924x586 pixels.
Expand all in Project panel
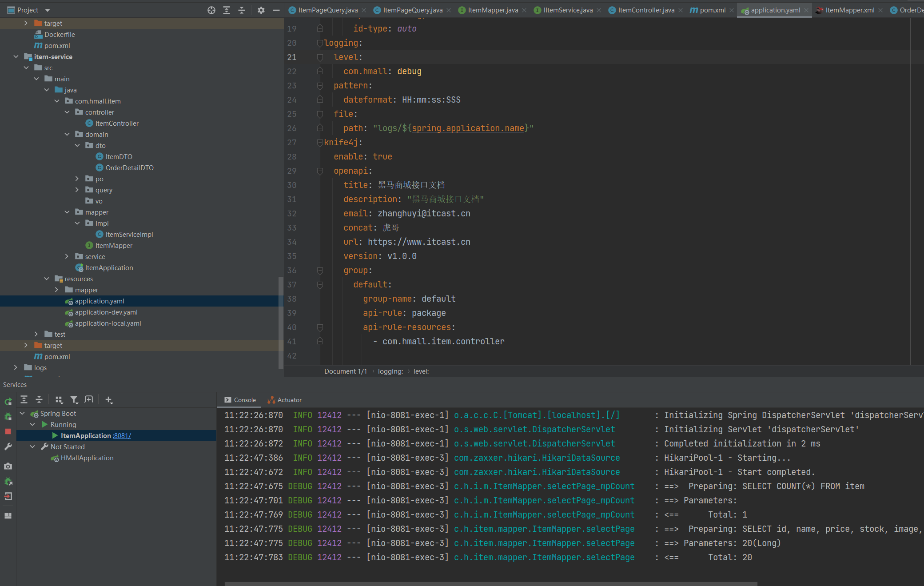227,10
